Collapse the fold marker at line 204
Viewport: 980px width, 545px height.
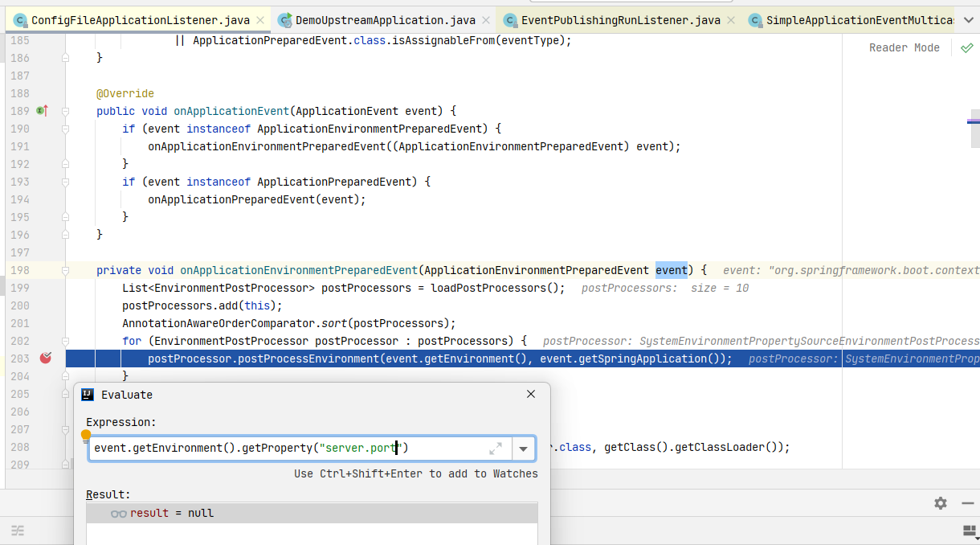[x=65, y=376]
